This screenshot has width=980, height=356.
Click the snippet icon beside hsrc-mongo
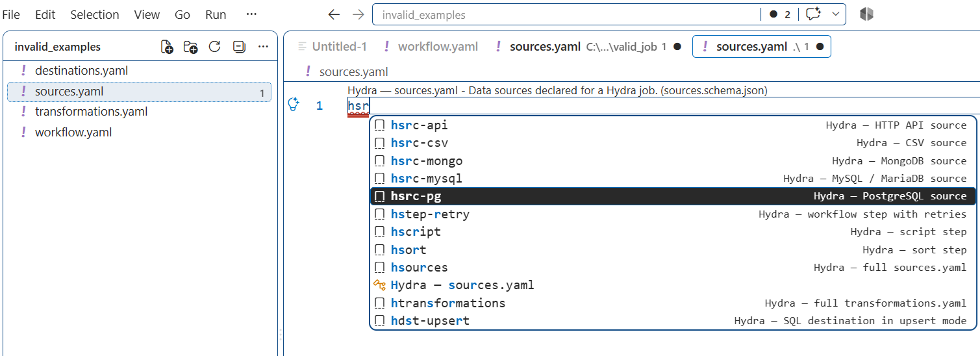tap(380, 161)
